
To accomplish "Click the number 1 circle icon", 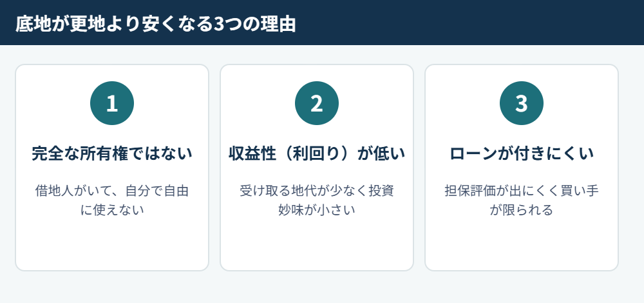I will point(111,103).
